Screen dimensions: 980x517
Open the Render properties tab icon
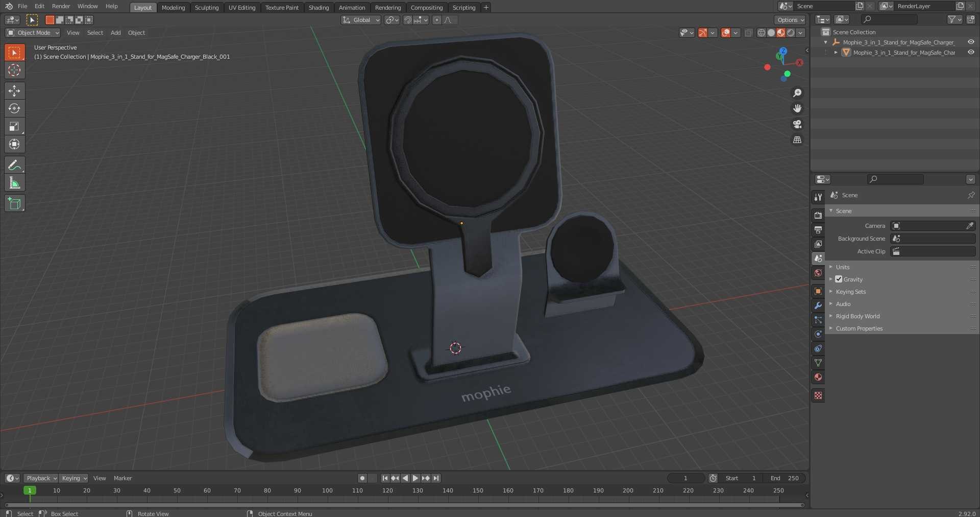[x=818, y=215]
